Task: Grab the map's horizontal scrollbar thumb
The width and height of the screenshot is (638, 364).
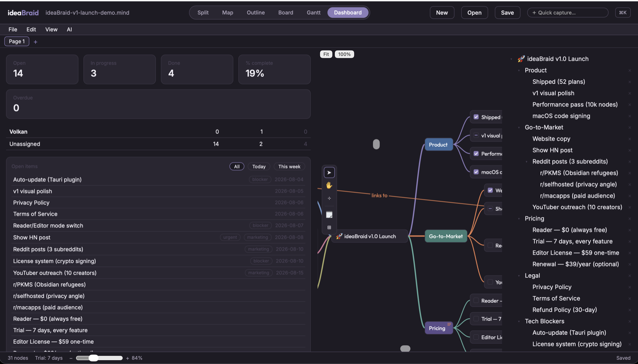Action: click(405, 348)
